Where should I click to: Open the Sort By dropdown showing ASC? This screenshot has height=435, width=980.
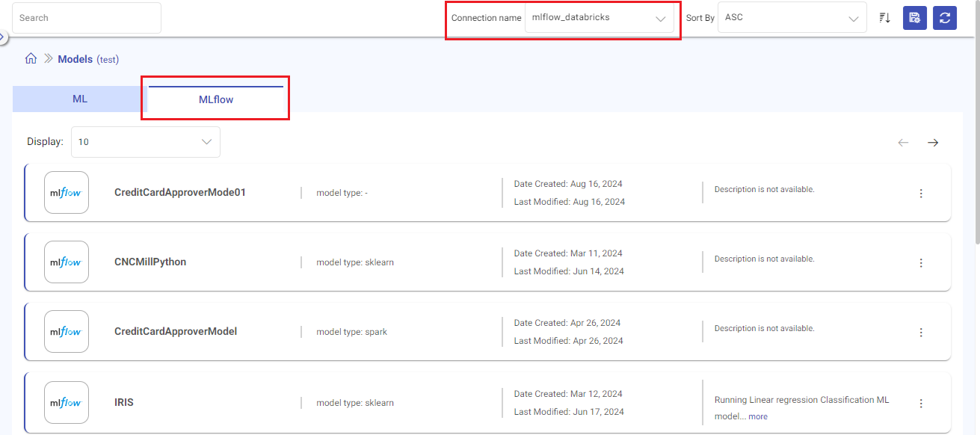[791, 16]
